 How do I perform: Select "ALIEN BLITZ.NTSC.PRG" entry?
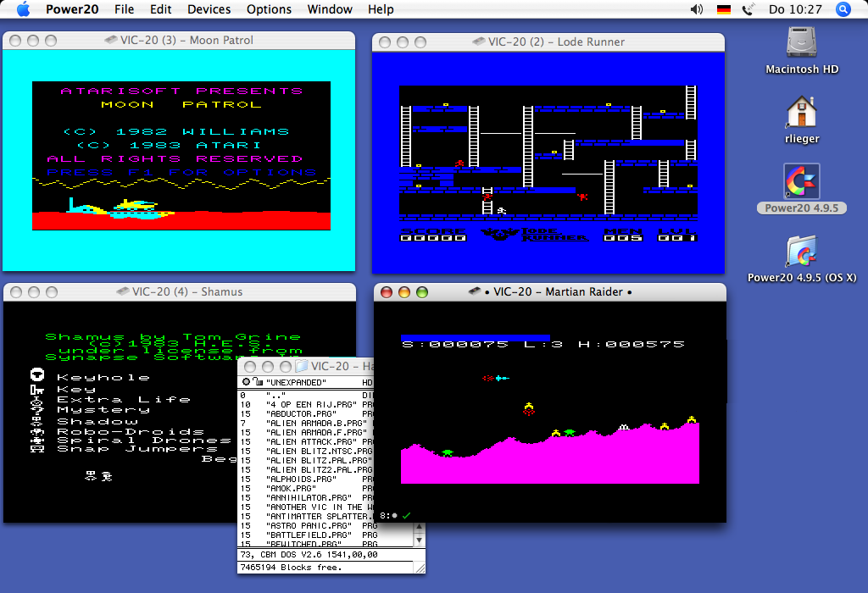(x=306, y=452)
